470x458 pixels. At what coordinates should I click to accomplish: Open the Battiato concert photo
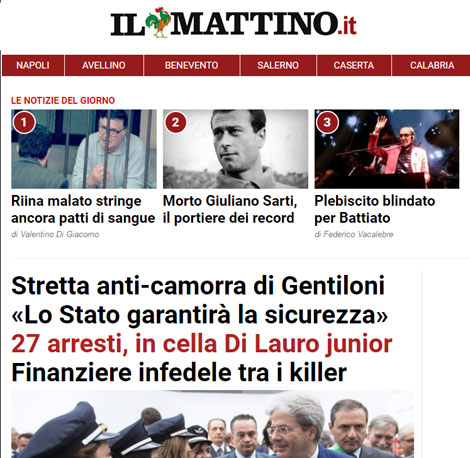(387, 149)
